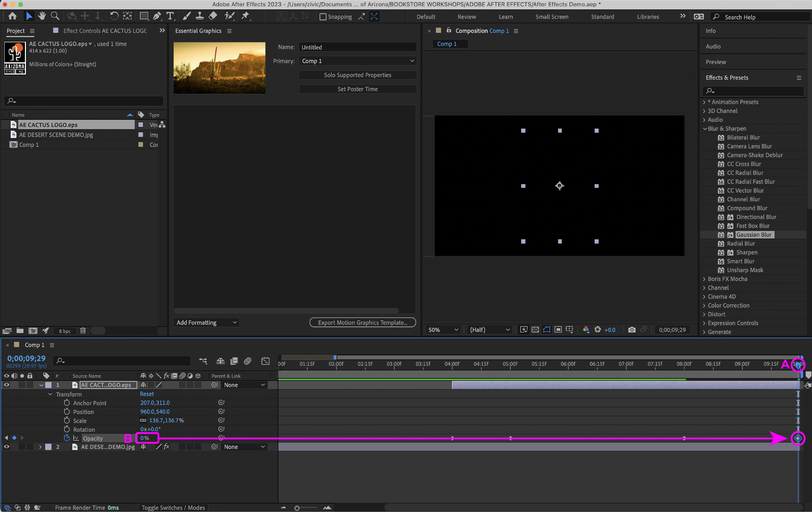Delete selected project item with trash icon
Image resolution: width=812 pixels, height=512 pixels.
coord(83,331)
